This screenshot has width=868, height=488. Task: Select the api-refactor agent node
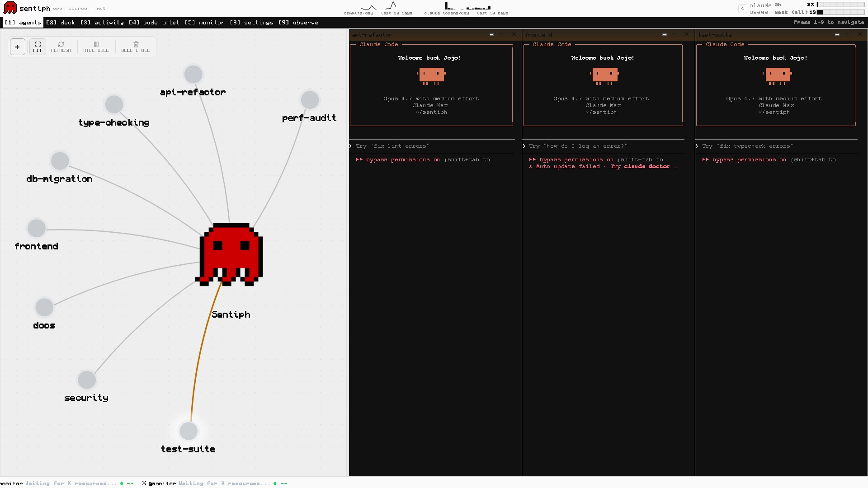tap(193, 75)
